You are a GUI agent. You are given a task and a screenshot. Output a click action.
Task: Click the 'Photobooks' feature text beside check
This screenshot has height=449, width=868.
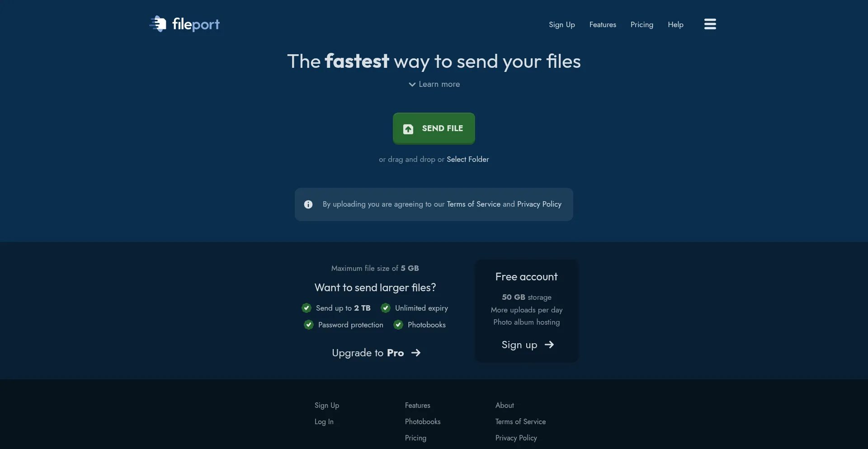tap(427, 325)
